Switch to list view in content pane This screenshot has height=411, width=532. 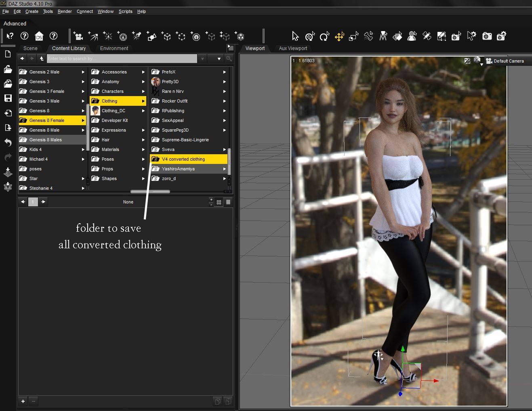coord(228,202)
